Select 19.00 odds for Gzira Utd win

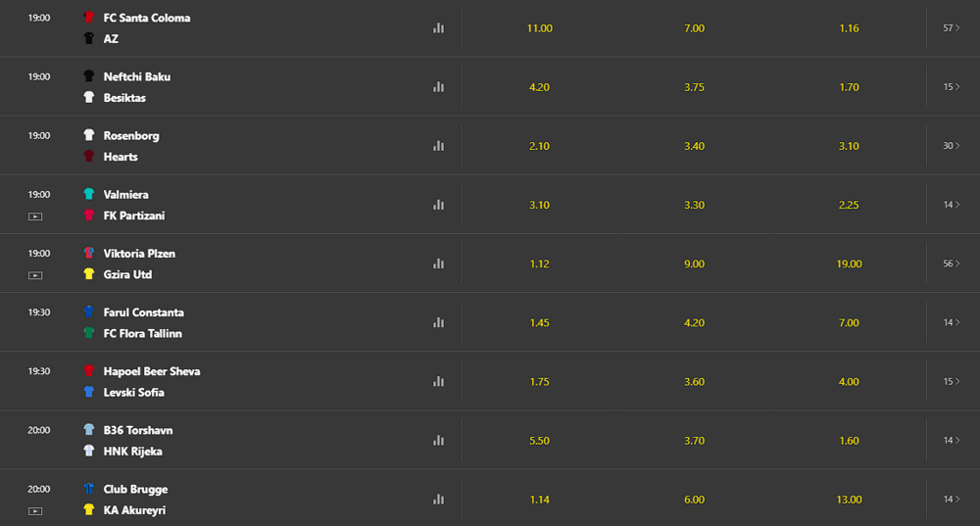pyautogui.click(x=849, y=263)
